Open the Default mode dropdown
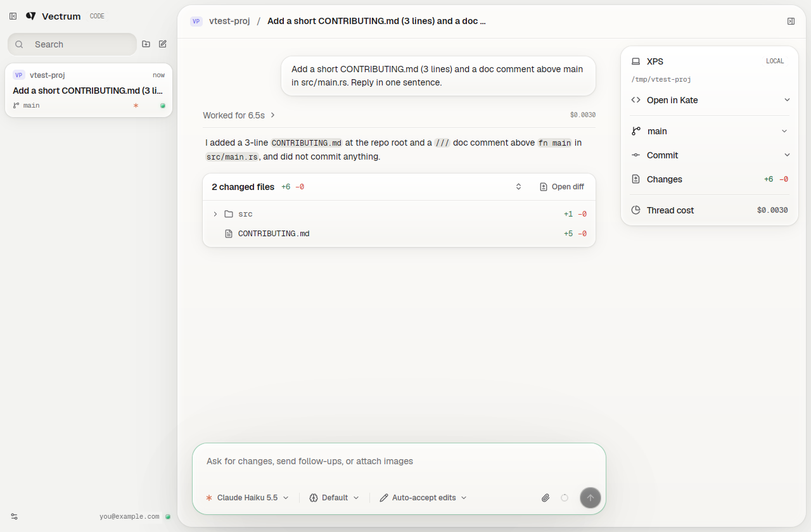The height and width of the screenshot is (532, 811). click(x=335, y=498)
